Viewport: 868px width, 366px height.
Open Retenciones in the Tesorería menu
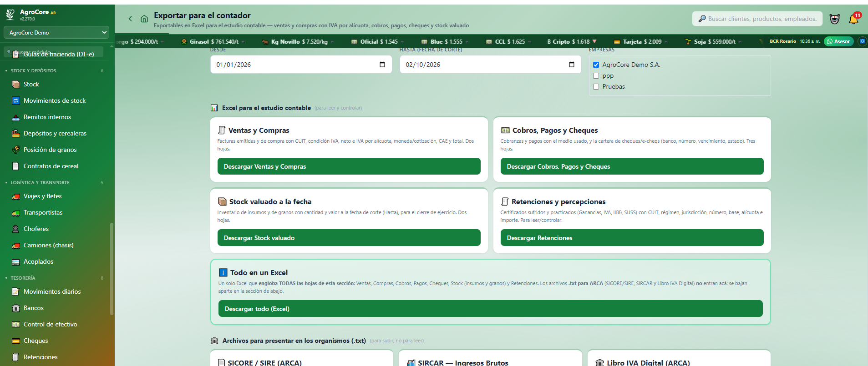41,357
